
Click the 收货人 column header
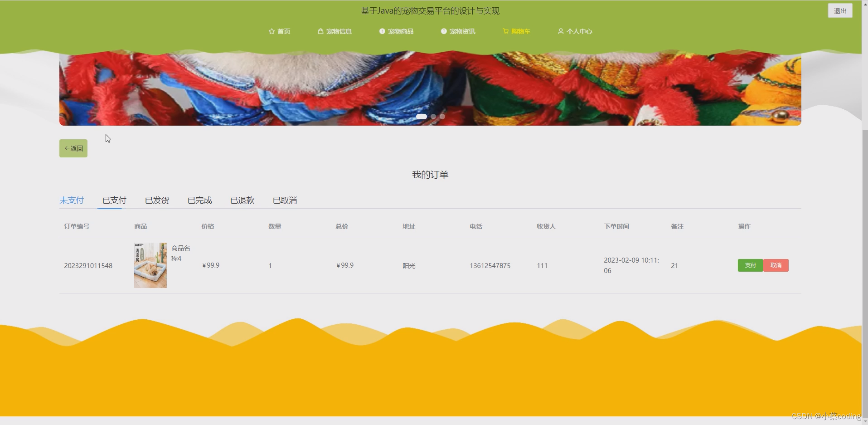click(x=546, y=226)
